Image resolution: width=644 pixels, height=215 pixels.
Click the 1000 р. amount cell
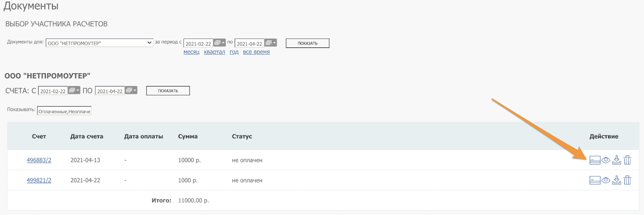tap(188, 180)
